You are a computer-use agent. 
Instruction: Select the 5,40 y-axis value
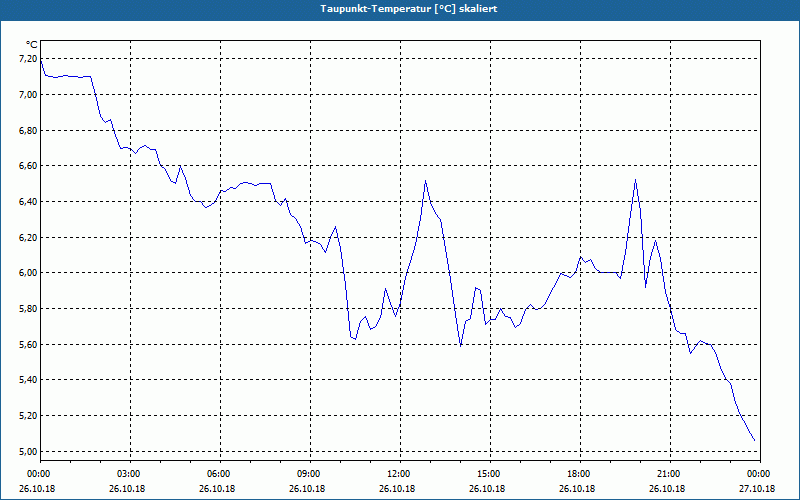pyautogui.click(x=28, y=380)
